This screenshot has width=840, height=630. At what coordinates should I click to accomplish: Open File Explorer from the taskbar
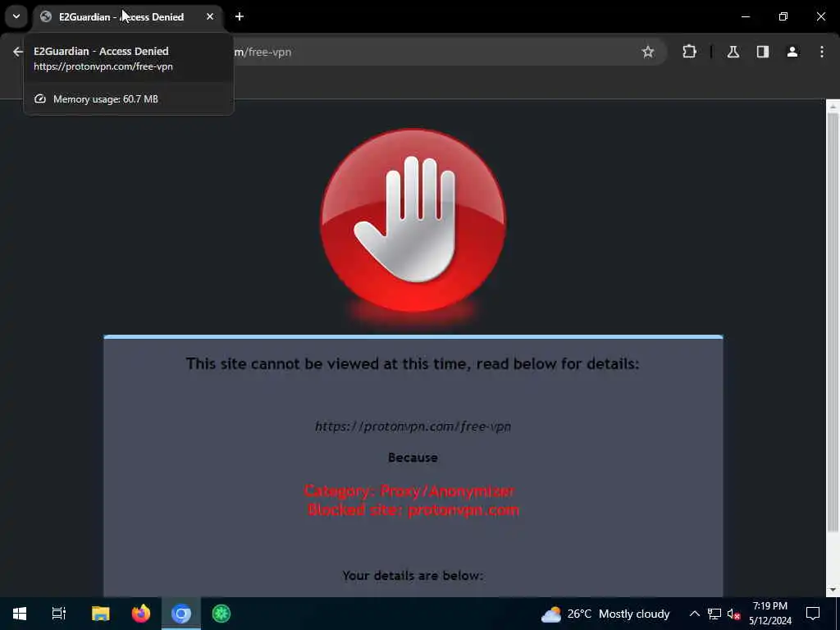pos(100,614)
